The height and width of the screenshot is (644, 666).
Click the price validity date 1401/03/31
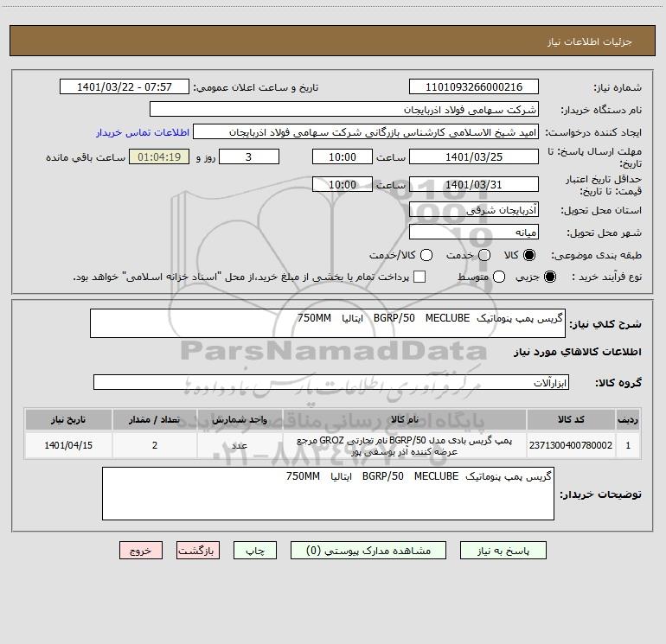(474, 185)
